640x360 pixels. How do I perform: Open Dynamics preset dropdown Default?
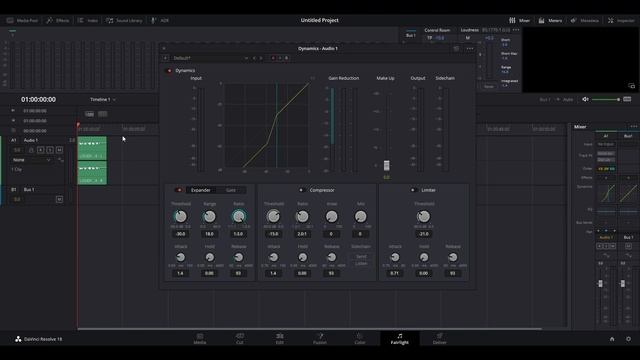coord(210,58)
